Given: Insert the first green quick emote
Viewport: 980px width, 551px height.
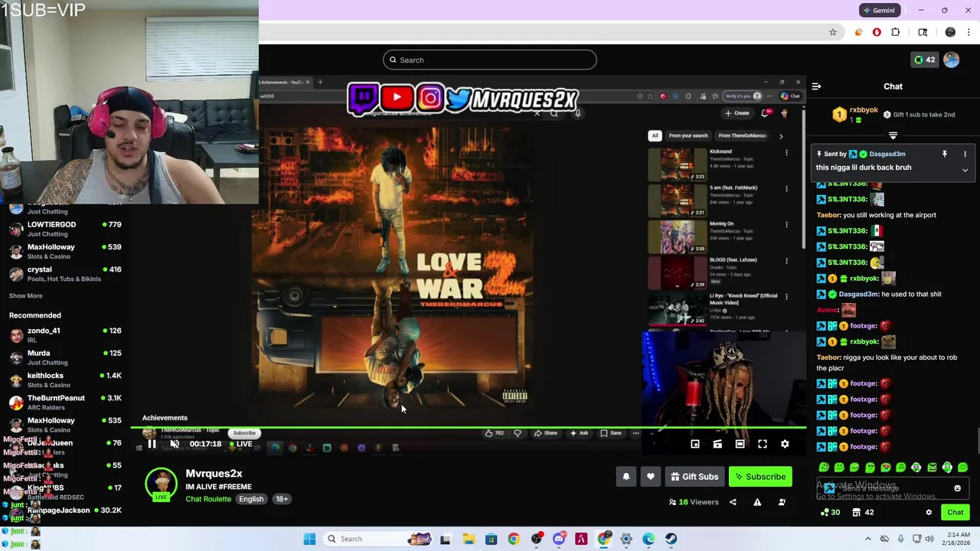Looking at the screenshot, I should pos(823,468).
